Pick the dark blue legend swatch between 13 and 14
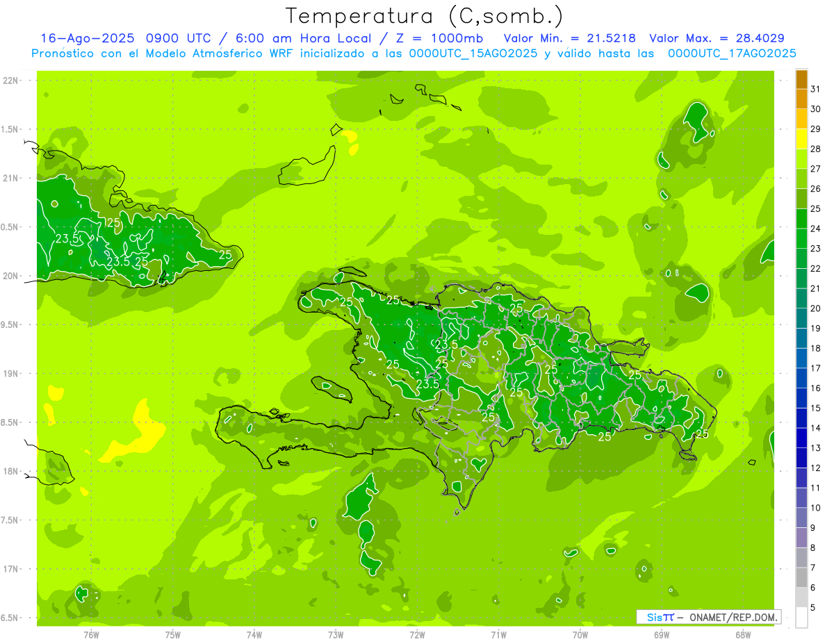Image resolution: width=834 pixels, height=644 pixels. click(x=801, y=438)
